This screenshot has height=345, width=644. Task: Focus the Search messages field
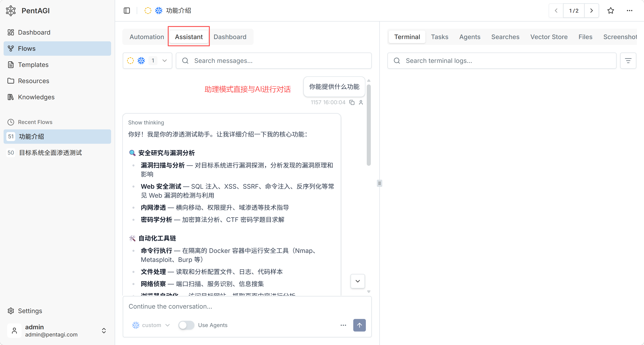pos(273,61)
